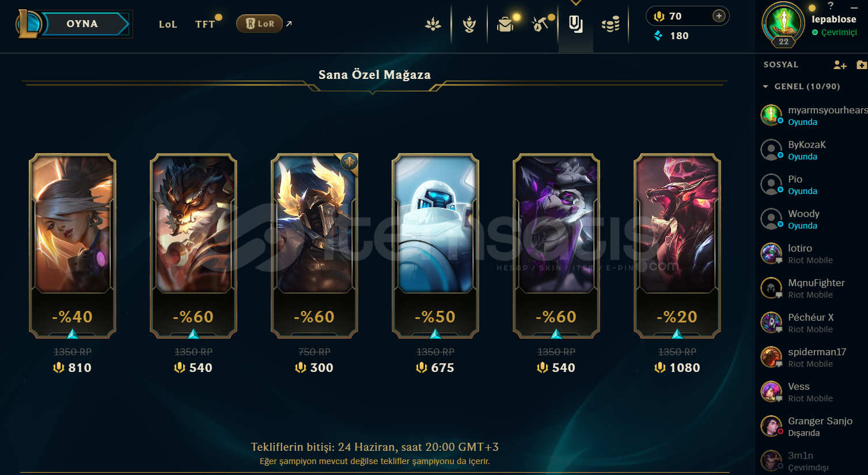Open the Clash trophy icon

coord(469,24)
